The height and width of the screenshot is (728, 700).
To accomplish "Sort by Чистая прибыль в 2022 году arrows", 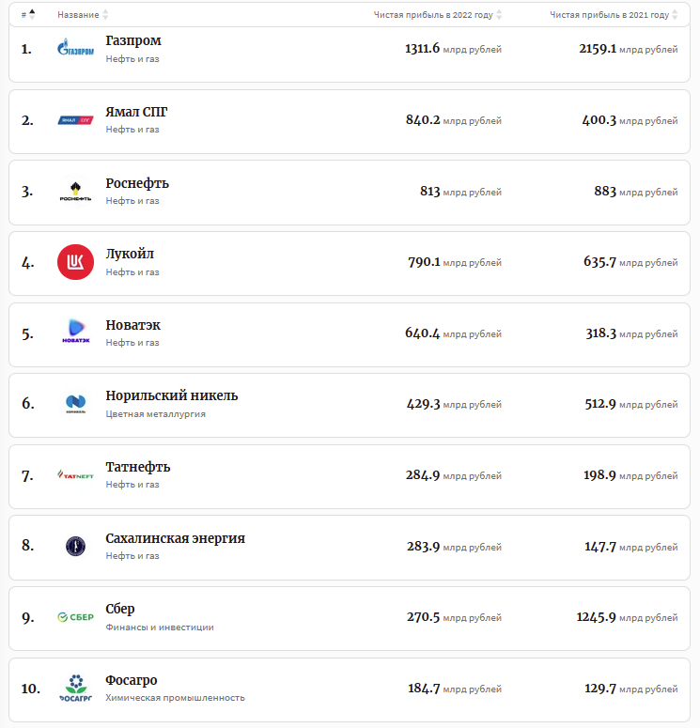I will (x=499, y=15).
